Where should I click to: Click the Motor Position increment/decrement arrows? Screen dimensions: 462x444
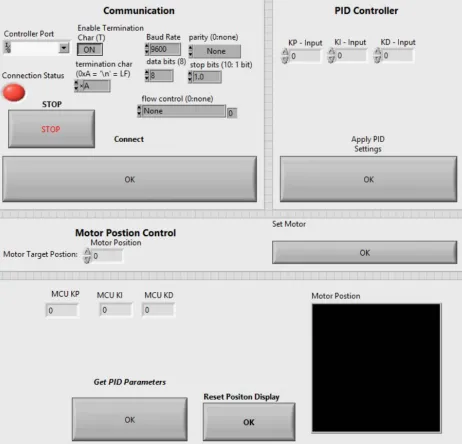pyautogui.click(x=87, y=256)
